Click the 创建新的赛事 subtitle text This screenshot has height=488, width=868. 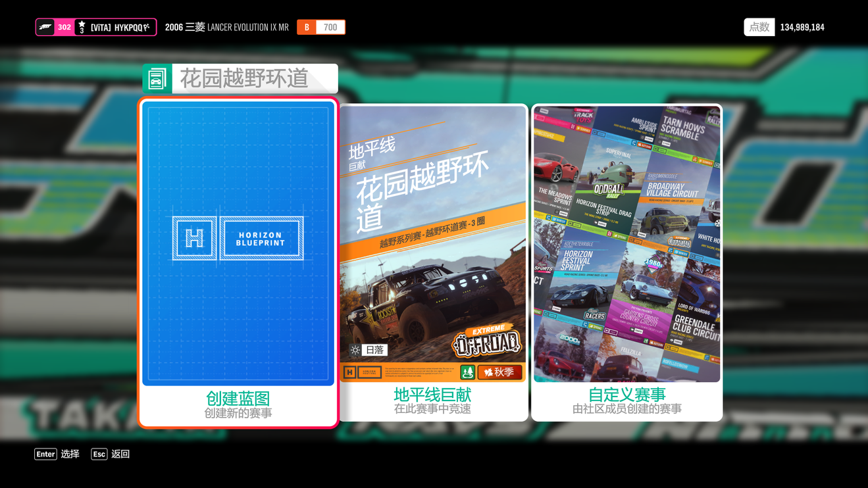pyautogui.click(x=238, y=413)
